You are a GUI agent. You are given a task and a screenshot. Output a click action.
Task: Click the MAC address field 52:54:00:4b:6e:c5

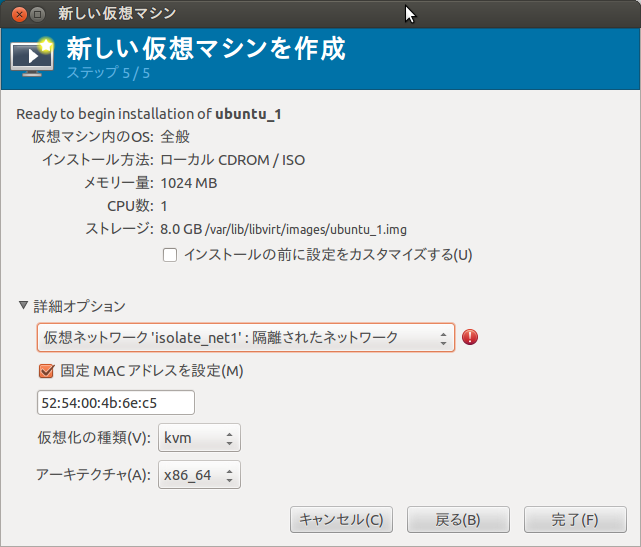[115, 402]
